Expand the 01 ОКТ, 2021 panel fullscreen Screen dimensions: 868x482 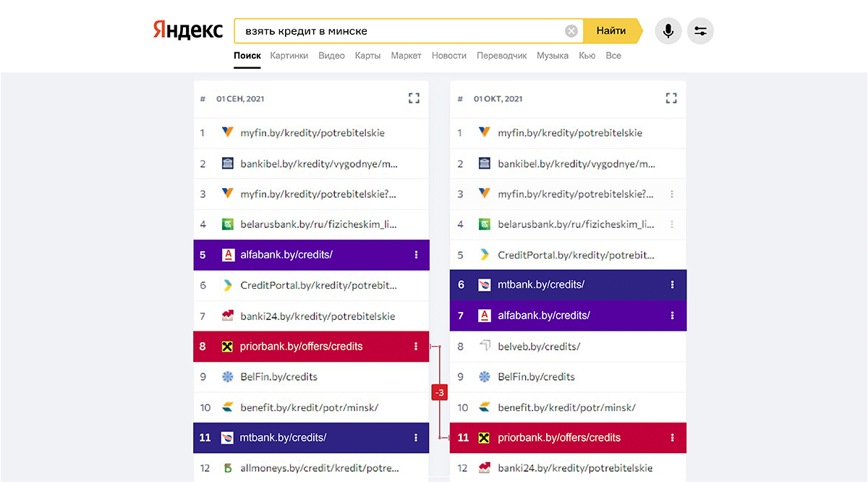[671, 98]
